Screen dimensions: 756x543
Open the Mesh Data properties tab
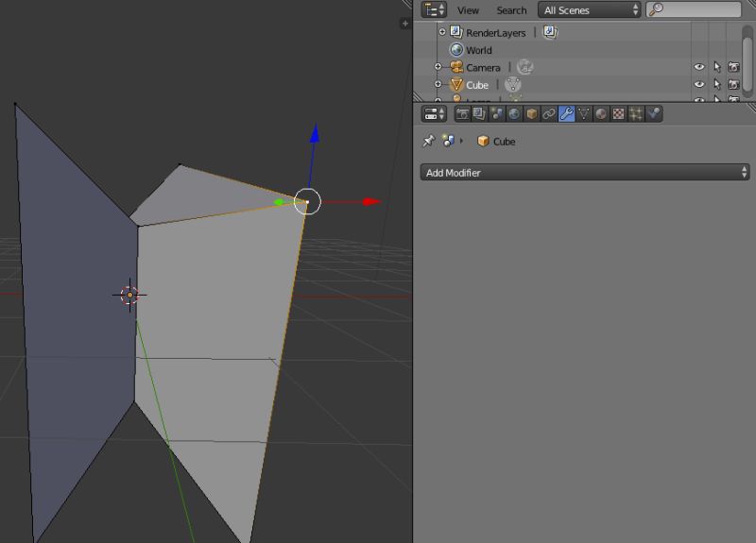584,114
